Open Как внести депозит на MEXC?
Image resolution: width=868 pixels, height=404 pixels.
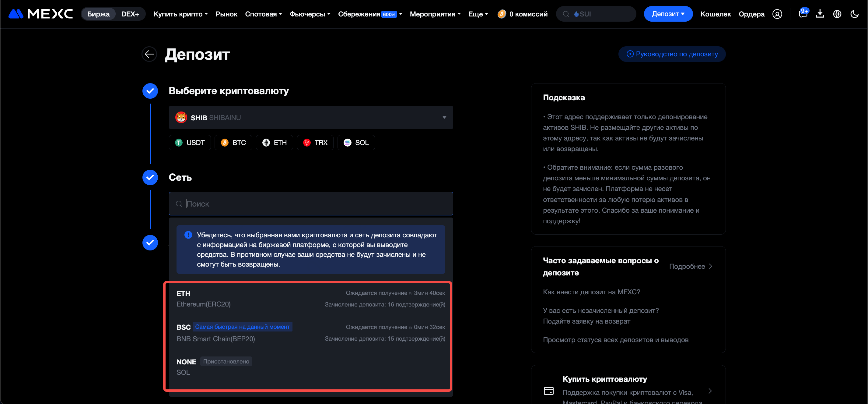[591, 292]
